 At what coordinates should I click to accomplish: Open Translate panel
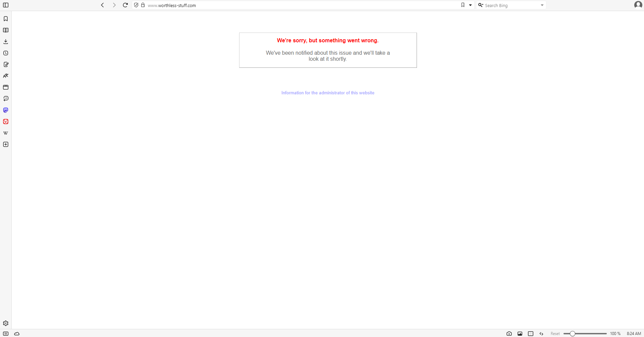pos(6,76)
